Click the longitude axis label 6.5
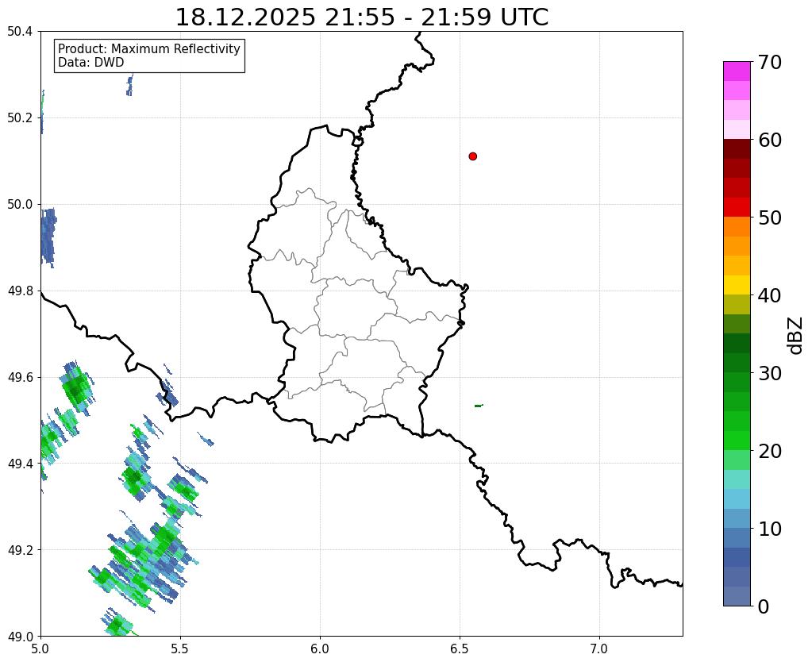812x662 pixels. click(x=460, y=649)
